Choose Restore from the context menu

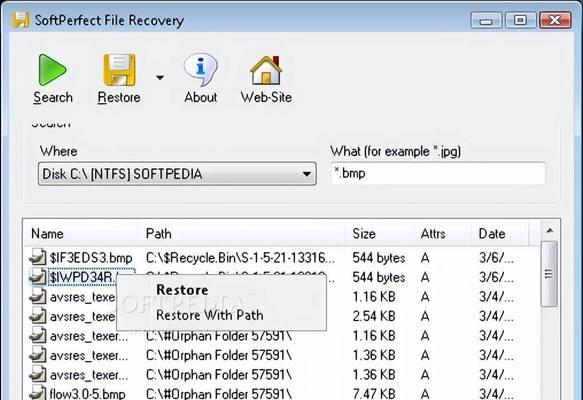click(x=182, y=290)
